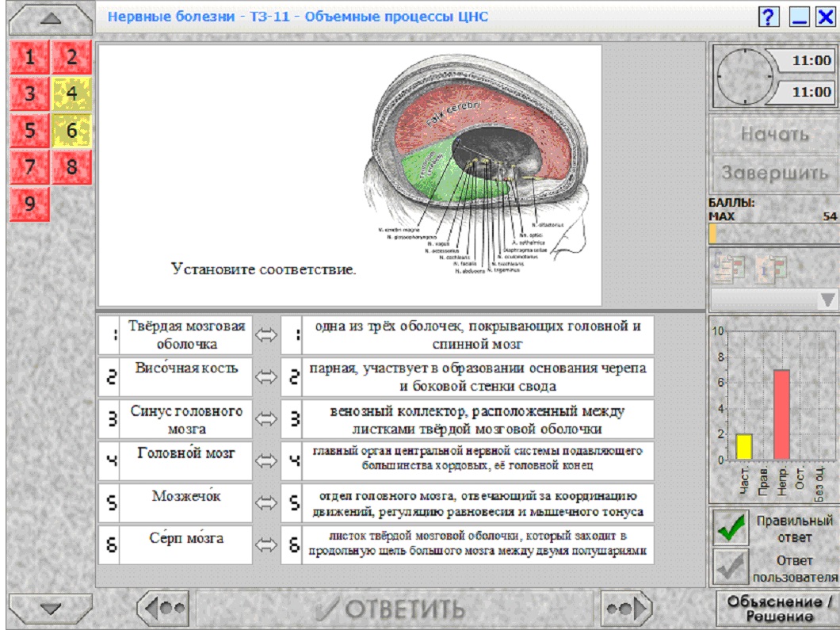The image size is (840, 630).
Task: Go to next question arrow button
Action: 627,609
